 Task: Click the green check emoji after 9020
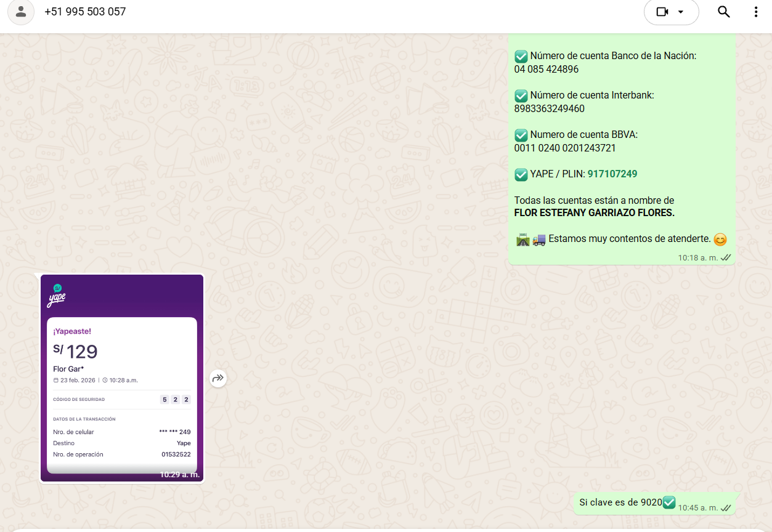coord(669,502)
